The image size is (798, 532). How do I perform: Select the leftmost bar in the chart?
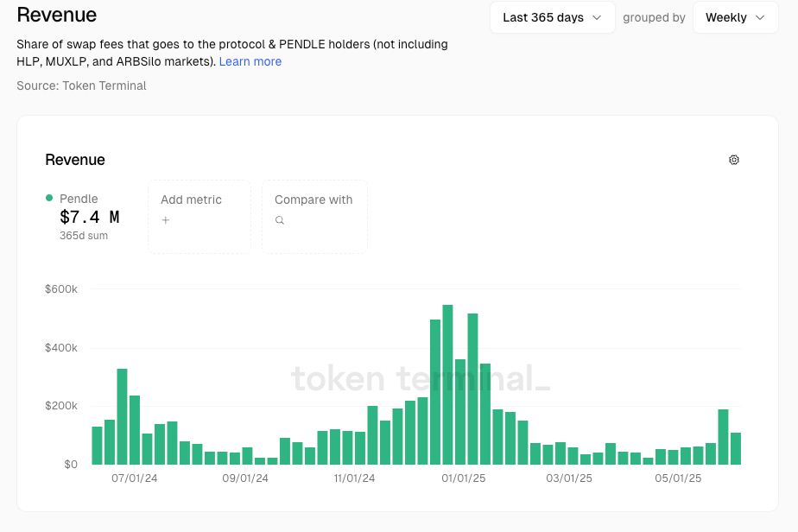click(x=97, y=446)
